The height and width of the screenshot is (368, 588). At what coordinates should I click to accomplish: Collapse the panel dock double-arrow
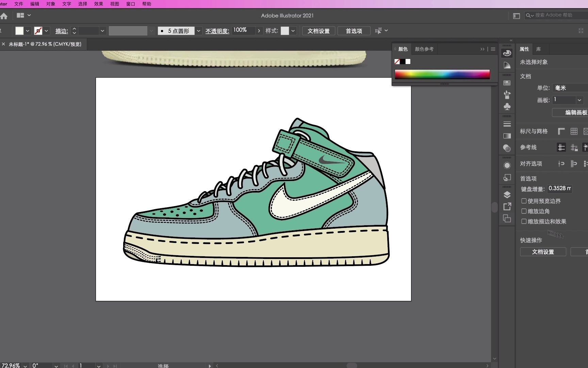(511, 40)
